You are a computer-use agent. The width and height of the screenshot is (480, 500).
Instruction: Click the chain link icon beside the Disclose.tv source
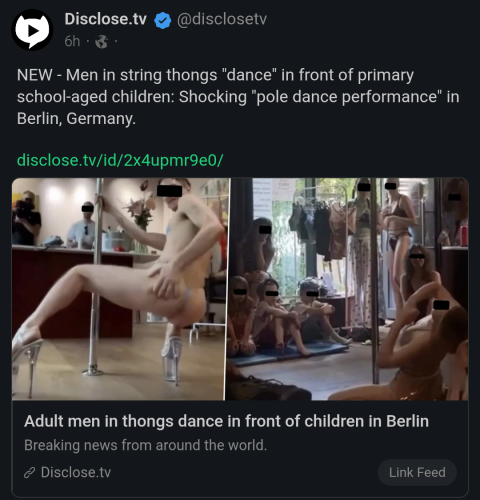(x=29, y=472)
